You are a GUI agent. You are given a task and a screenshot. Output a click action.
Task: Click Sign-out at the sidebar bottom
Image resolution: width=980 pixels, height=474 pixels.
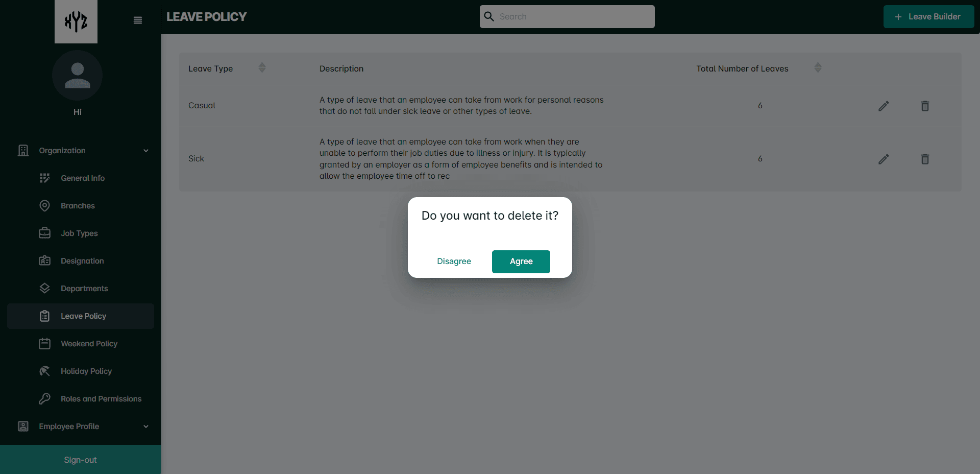(80, 460)
